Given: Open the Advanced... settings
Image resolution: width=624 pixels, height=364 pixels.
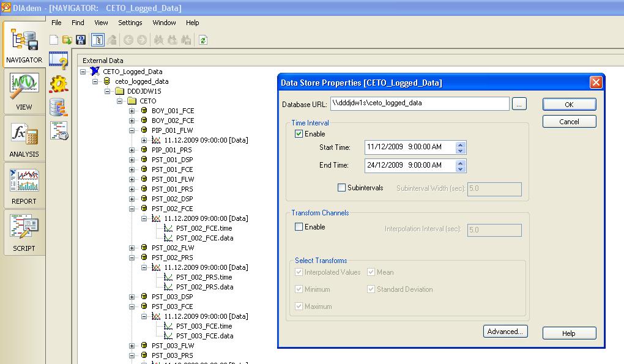Looking at the screenshot, I should [x=505, y=332].
